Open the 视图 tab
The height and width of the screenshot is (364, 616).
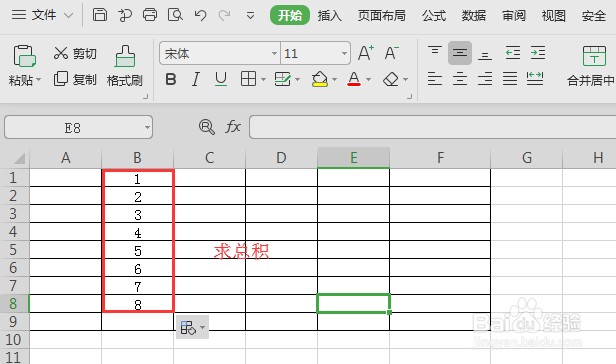click(554, 15)
